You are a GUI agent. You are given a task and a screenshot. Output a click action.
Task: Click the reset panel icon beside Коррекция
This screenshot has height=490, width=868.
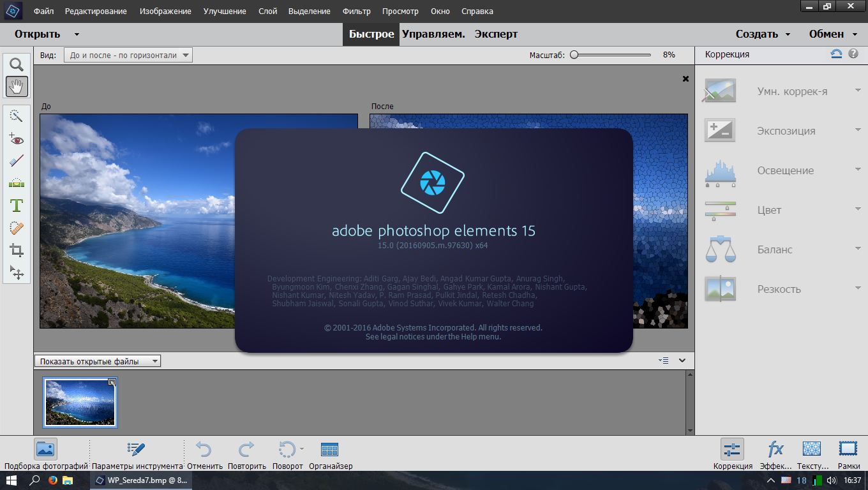point(836,54)
